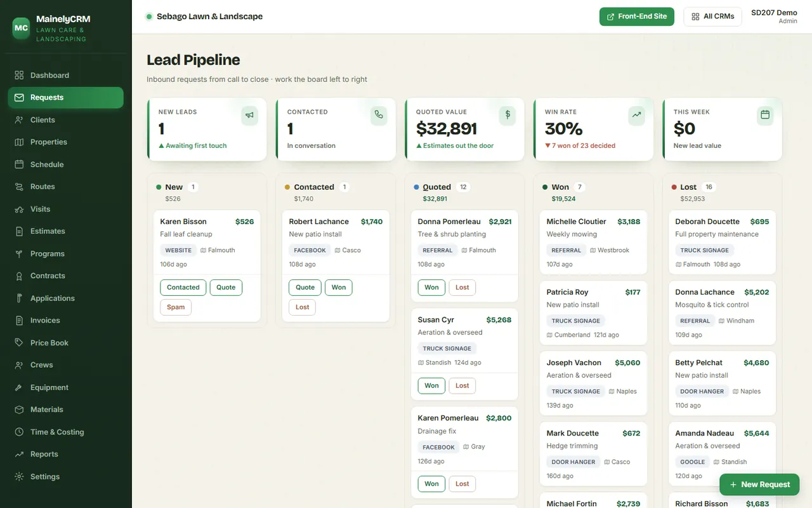Mark Robert Lachance as Won
This screenshot has height=508, width=812.
(339, 288)
